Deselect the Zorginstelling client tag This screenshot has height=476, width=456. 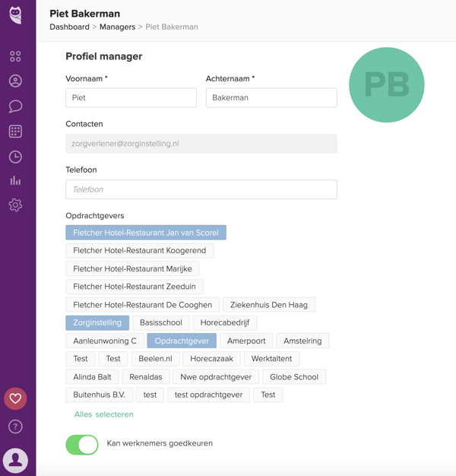pyautogui.click(x=97, y=323)
